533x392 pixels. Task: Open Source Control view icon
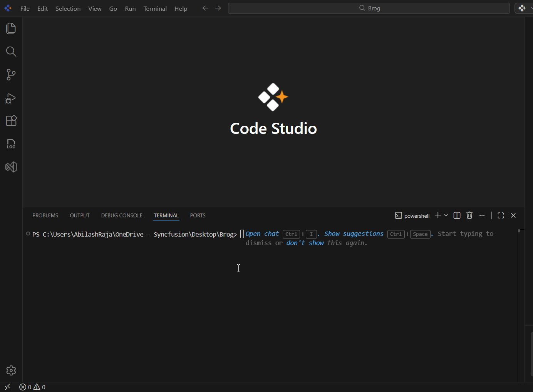point(11,75)
